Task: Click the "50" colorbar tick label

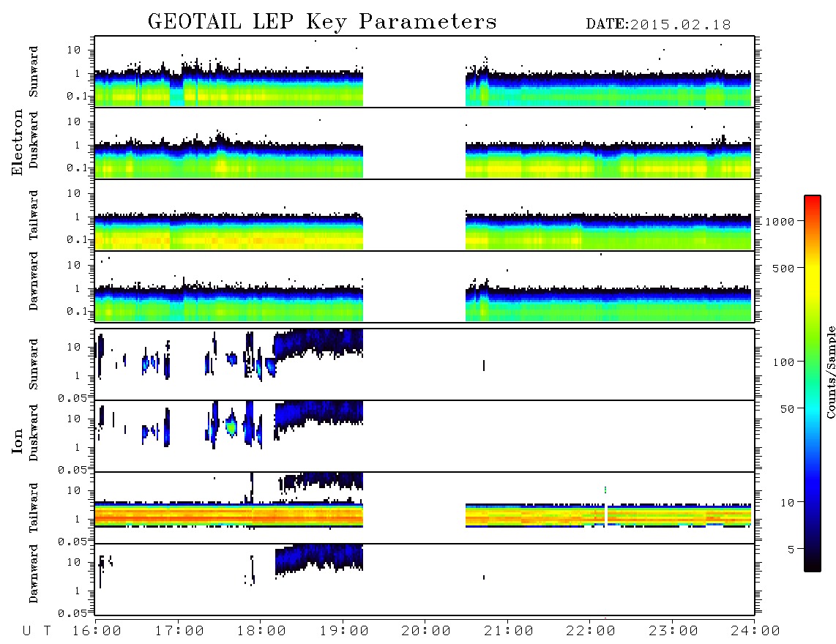Action: click(x=787, y=409)
